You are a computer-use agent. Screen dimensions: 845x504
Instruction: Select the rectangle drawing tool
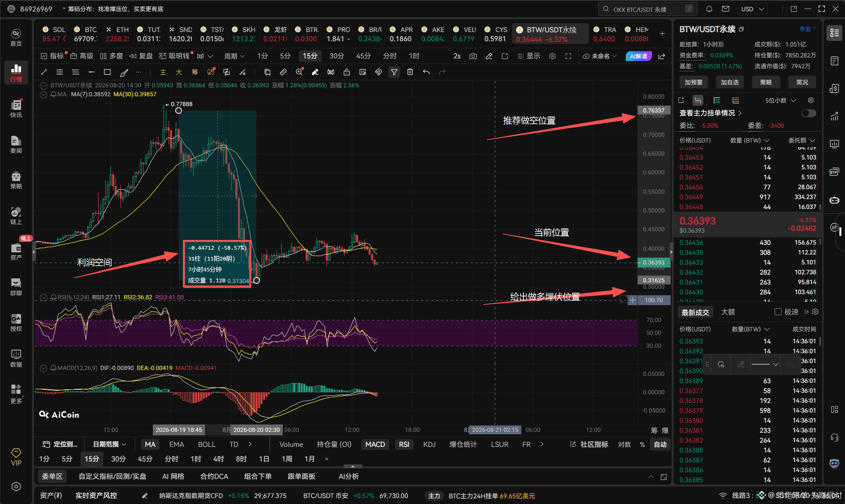107,72
